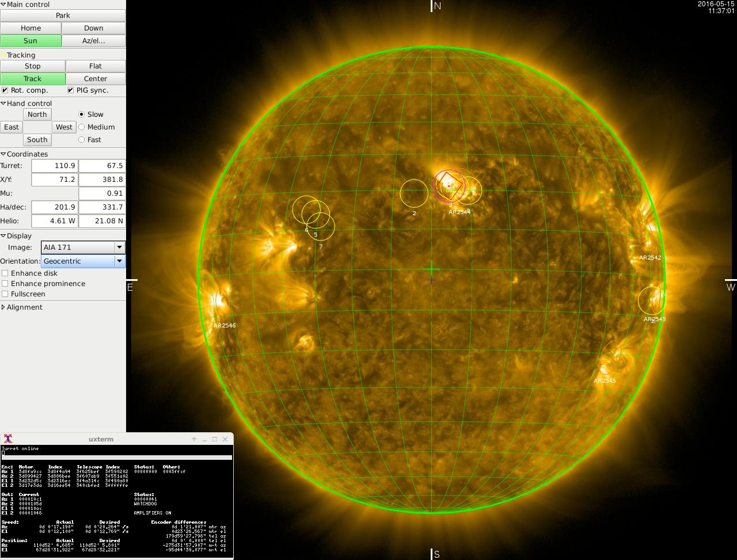The height and width of the screenshot is (560, 737).
Task: Click the red diamond marker at AR2544
Action: (450, 186)
